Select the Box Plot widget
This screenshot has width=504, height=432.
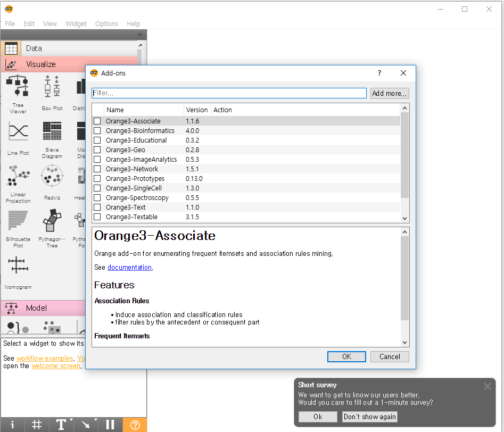[x=52, y=93]
